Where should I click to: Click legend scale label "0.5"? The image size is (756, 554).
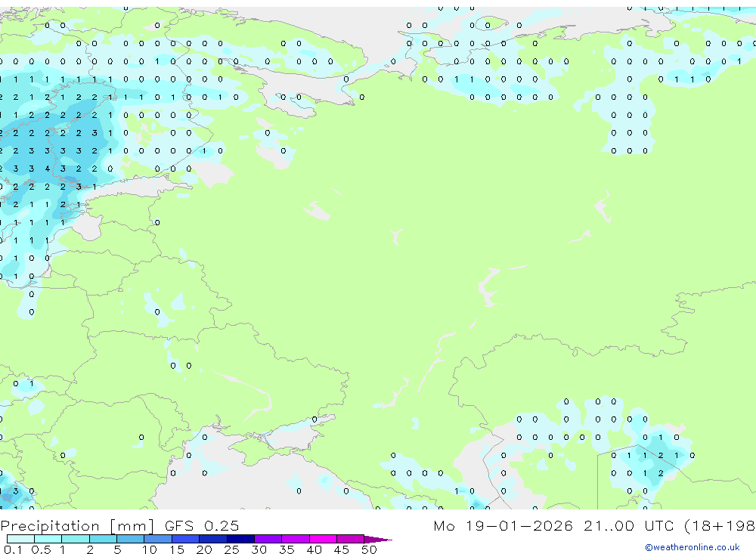click(41, 549)
